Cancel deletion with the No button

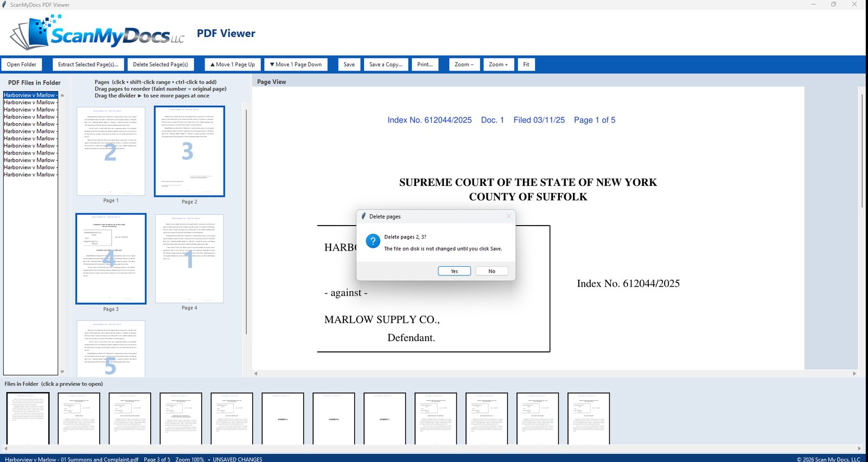coord(492,271)
